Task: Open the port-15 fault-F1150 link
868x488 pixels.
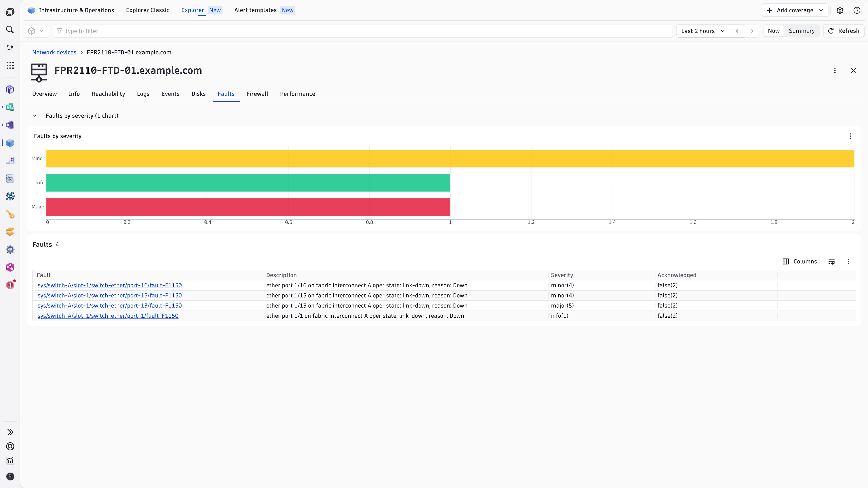Action: [x=109, y=295]
